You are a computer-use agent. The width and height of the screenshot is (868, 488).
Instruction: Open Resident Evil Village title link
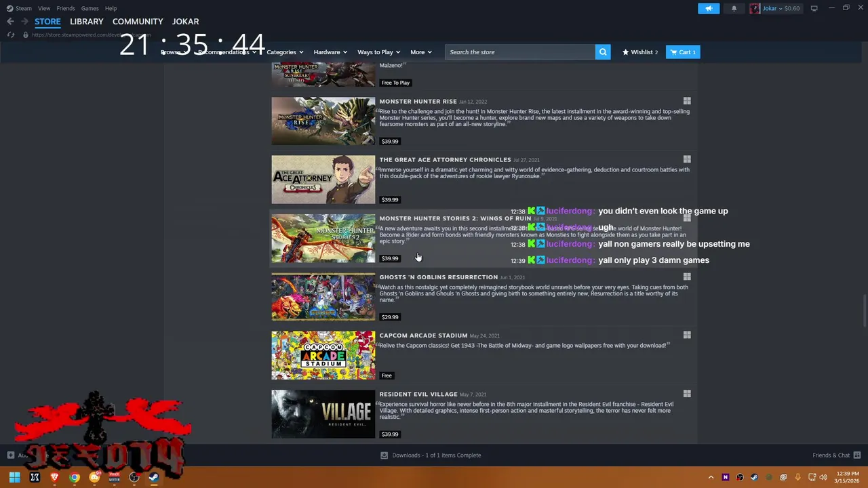418,394
